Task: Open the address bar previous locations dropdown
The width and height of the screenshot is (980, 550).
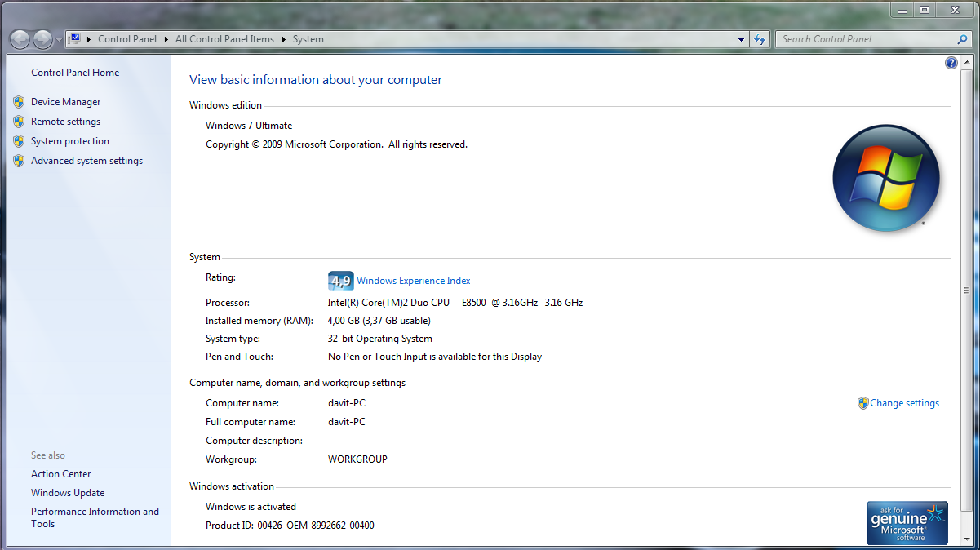Action: tap(741, 39)
